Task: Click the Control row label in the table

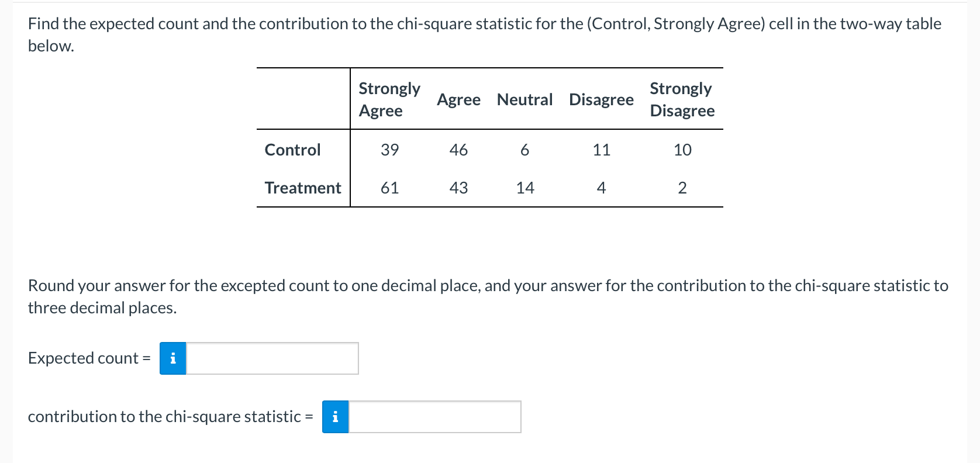Action: coord(292,150)
